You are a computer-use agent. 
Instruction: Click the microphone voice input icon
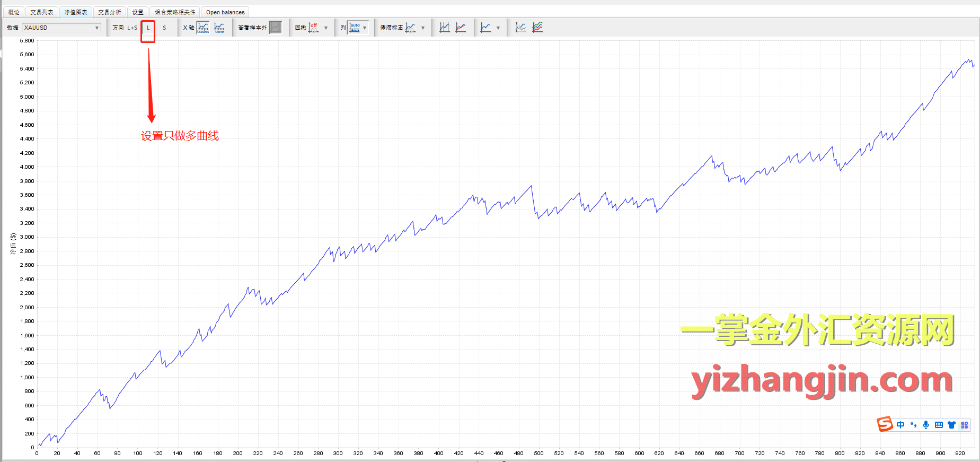[926, 425]
